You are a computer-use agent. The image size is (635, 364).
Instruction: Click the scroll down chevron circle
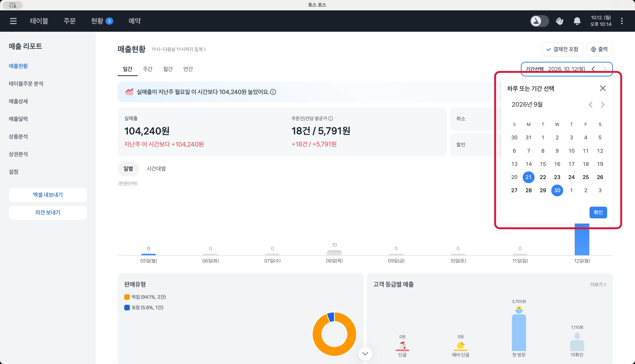pos(365,353)
